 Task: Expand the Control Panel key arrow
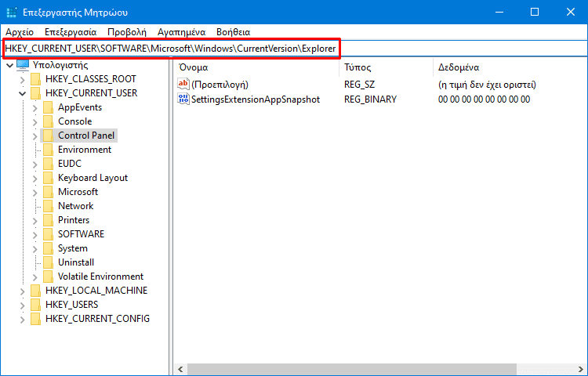click(34, 136)
